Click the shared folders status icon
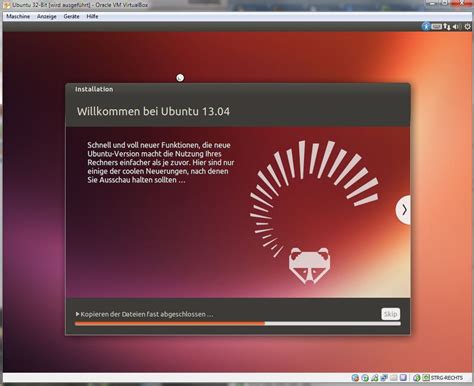 click(394, 378)
